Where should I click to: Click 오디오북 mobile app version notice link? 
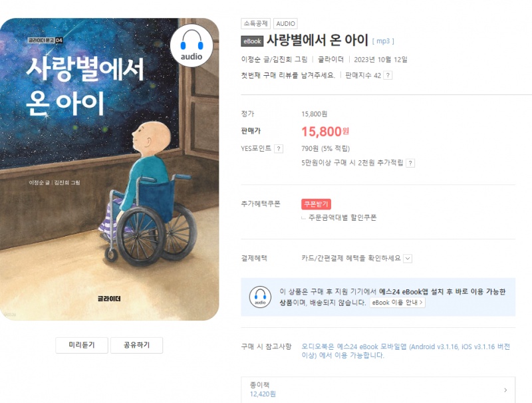click(x=406, y=351)
